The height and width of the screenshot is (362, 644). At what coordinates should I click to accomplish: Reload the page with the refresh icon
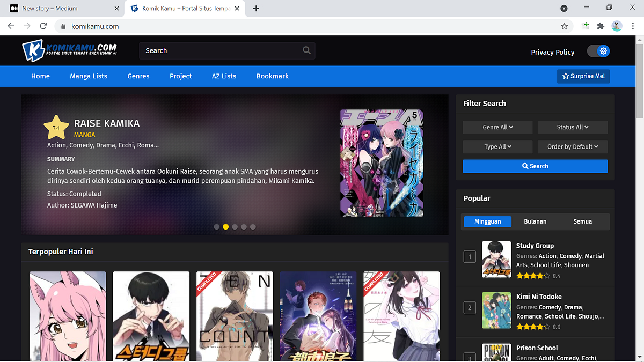pos(43,26)
